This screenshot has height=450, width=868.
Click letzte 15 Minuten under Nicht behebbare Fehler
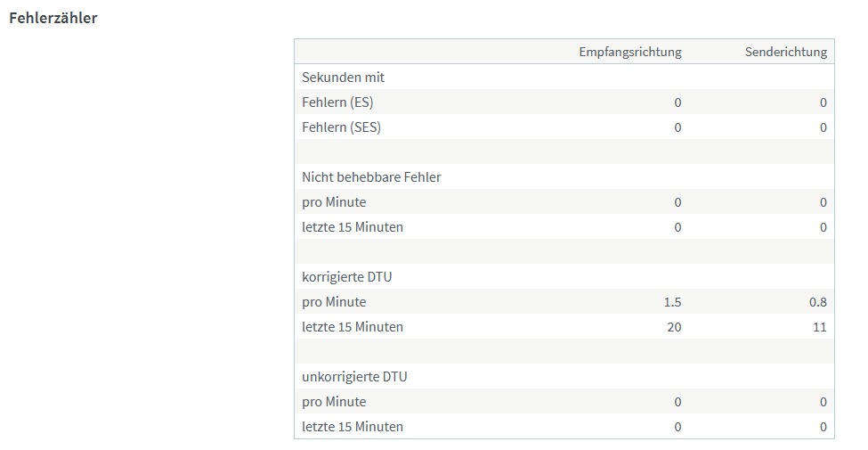(x=352, y=227)
